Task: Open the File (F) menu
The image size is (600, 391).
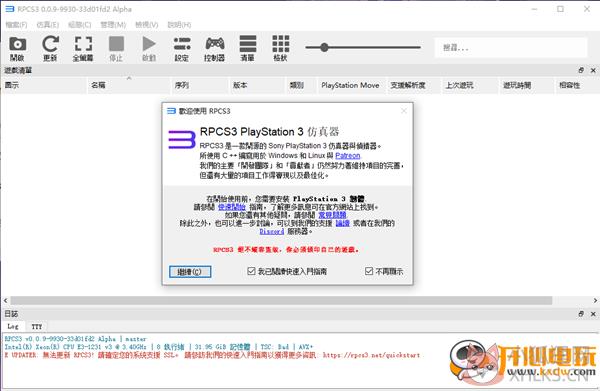Action: click(16, 25)
